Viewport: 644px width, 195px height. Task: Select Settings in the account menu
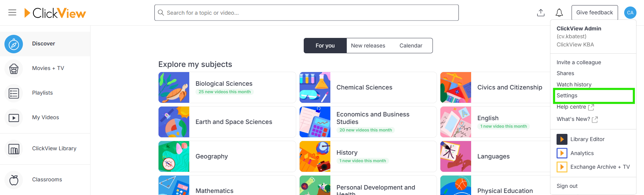594,96
